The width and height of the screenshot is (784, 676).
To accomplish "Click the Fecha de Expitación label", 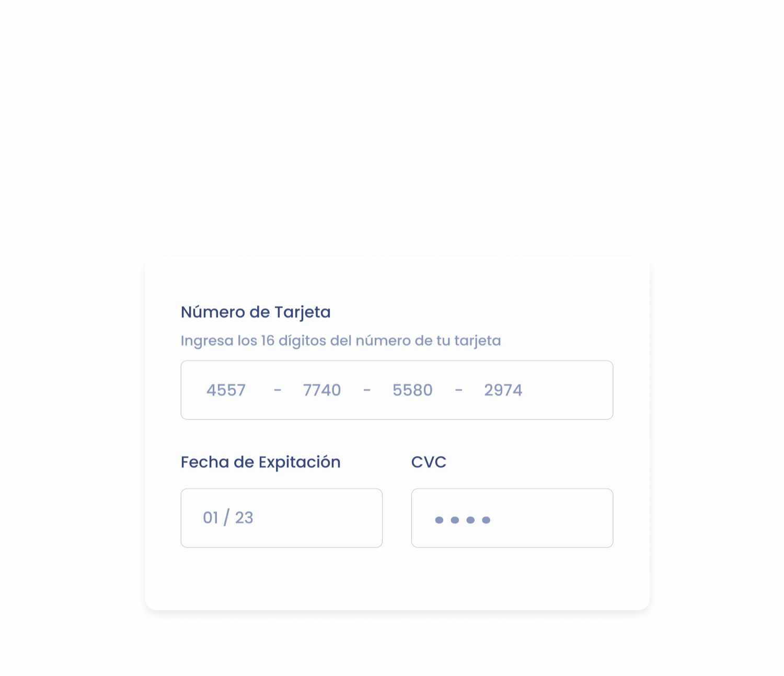I will (261, 462).
